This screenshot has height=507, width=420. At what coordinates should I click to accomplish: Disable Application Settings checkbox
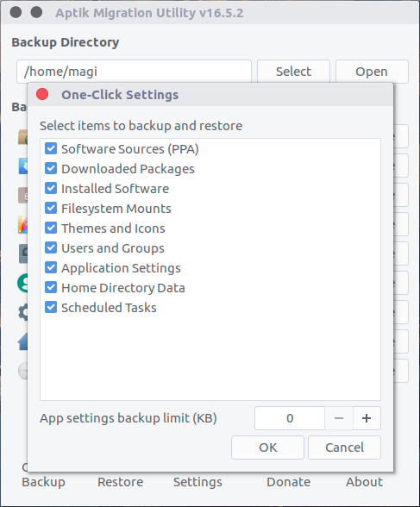51,267
